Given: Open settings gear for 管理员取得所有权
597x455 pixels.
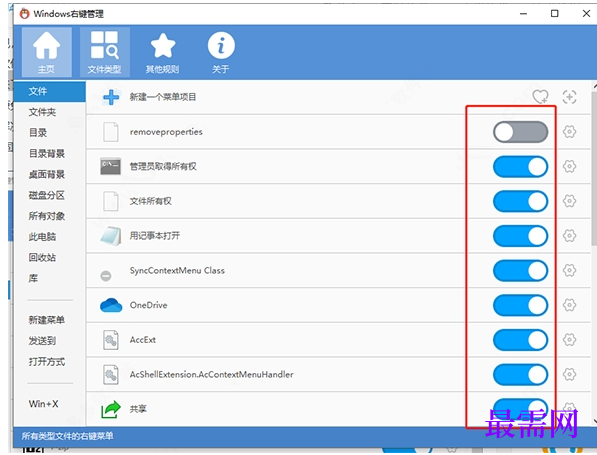Looking at the screenshot, I should click(x=569, y=166).
